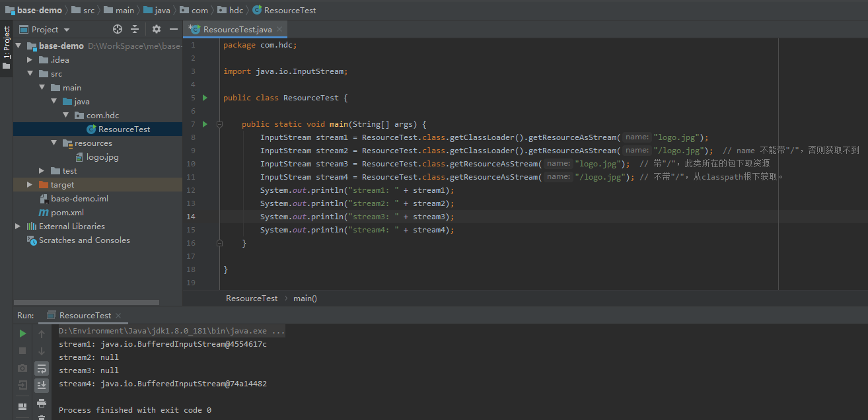Click the "stream2: null" console output line
This screenshot has width=868, height=420.
89,357
